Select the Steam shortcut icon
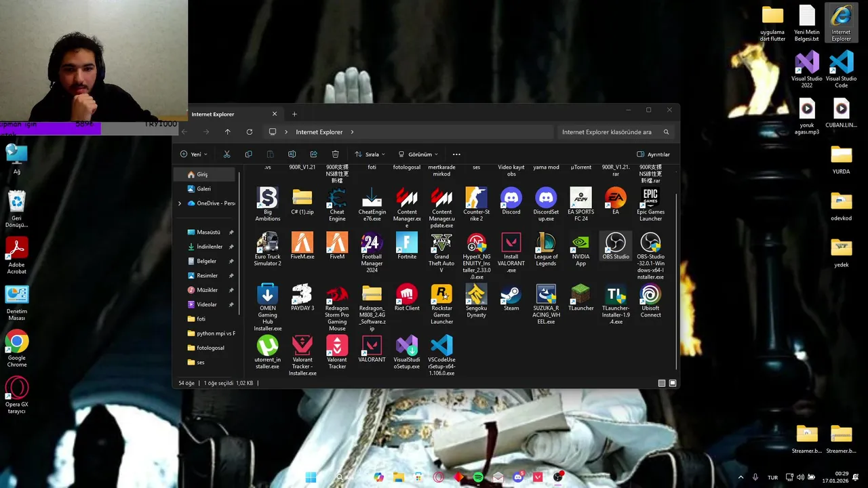 (511, 294)
